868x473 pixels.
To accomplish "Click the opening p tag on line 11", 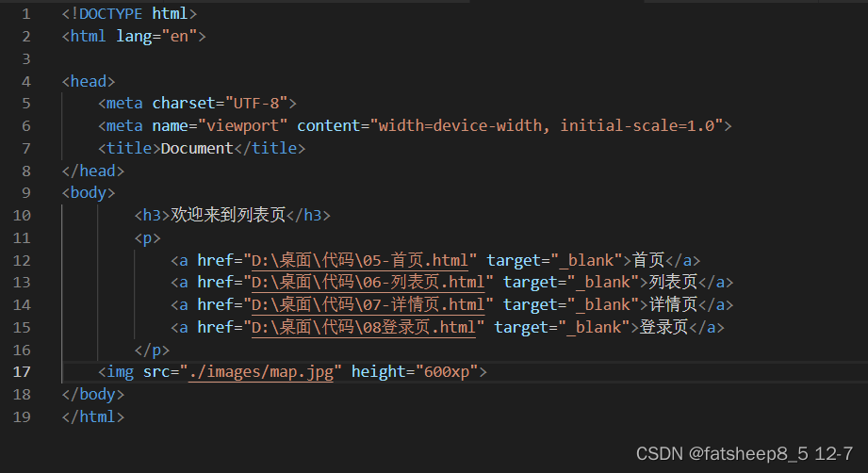I will (x=147, y=238).
